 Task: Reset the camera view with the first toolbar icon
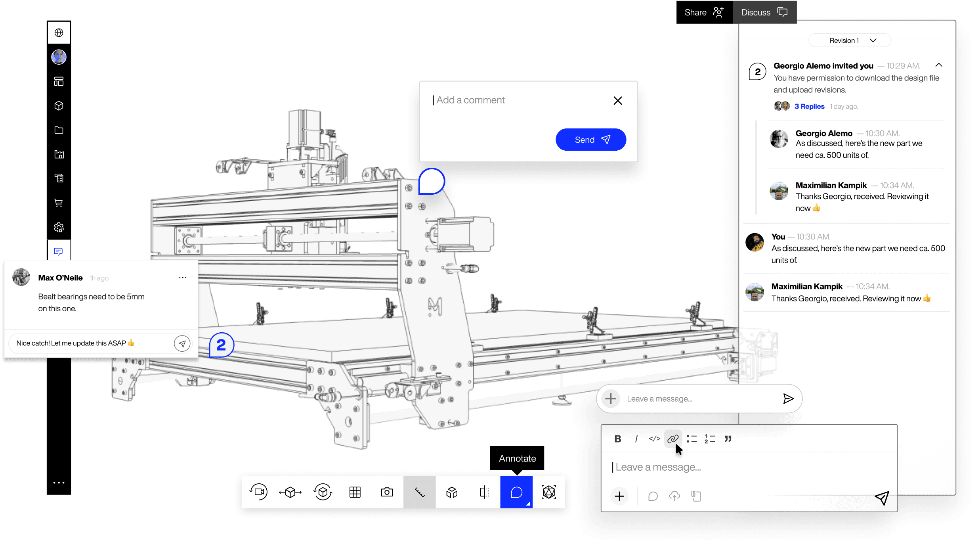pos(258,492)
